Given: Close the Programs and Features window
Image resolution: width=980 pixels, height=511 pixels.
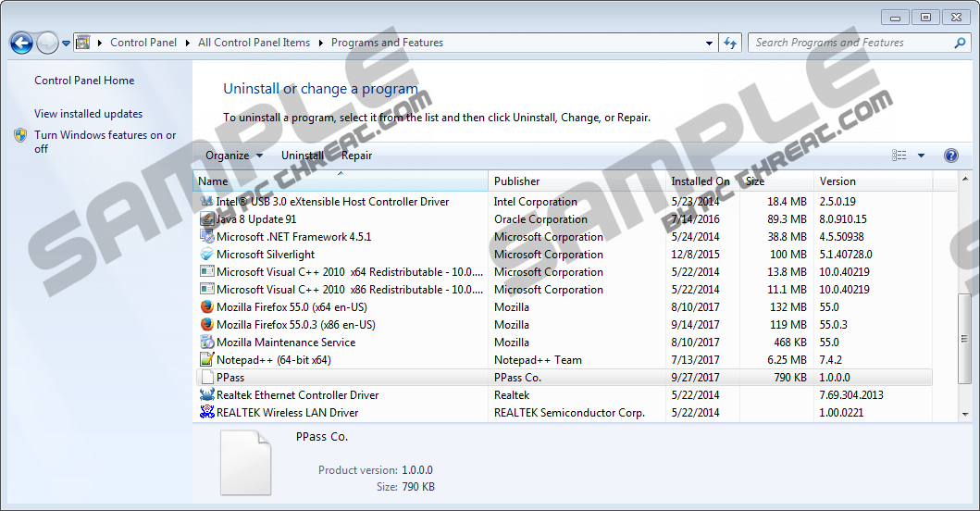Looking at the screenshot, I should pyautogui.click(x=956, y=18).
